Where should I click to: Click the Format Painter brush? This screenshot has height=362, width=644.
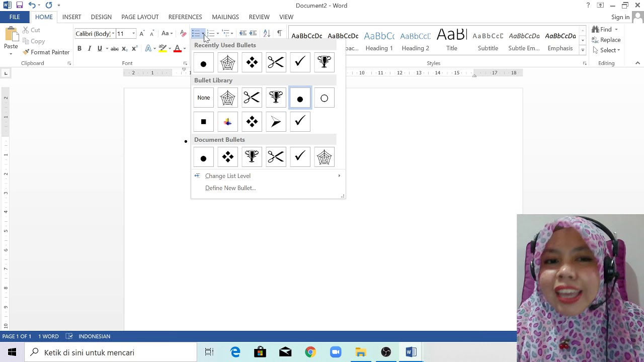point(46,52)
